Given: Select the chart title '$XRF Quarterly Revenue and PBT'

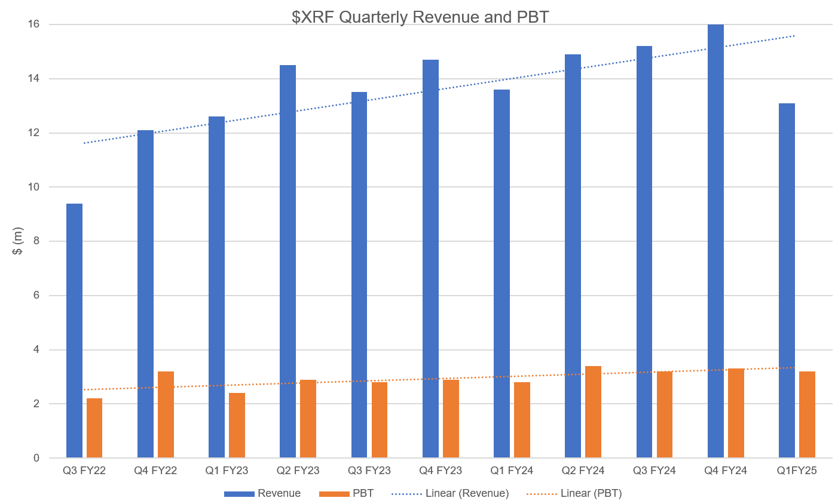Looking at the screenshot, I should pos(420,17).
